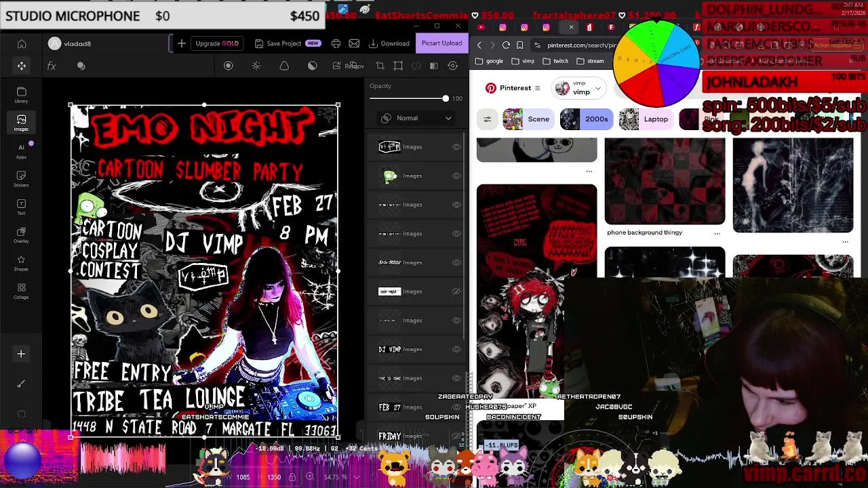The width and height of the screenshot is (868, 488).
Task: Click Save Project button
Action: pos(287,43)
